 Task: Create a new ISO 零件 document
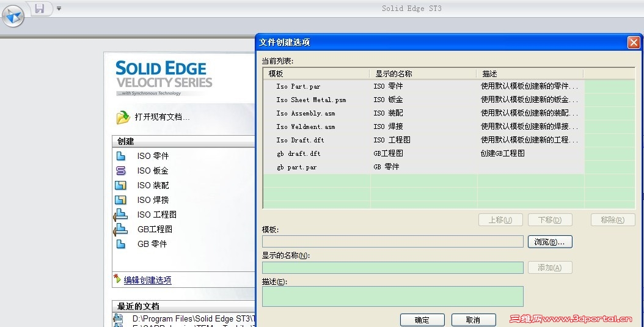click(153, 156)
